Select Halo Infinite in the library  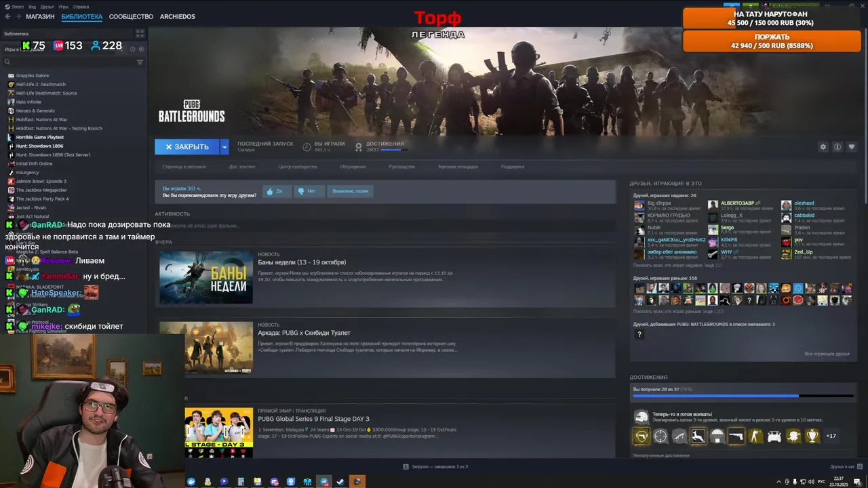click(28, 102)
